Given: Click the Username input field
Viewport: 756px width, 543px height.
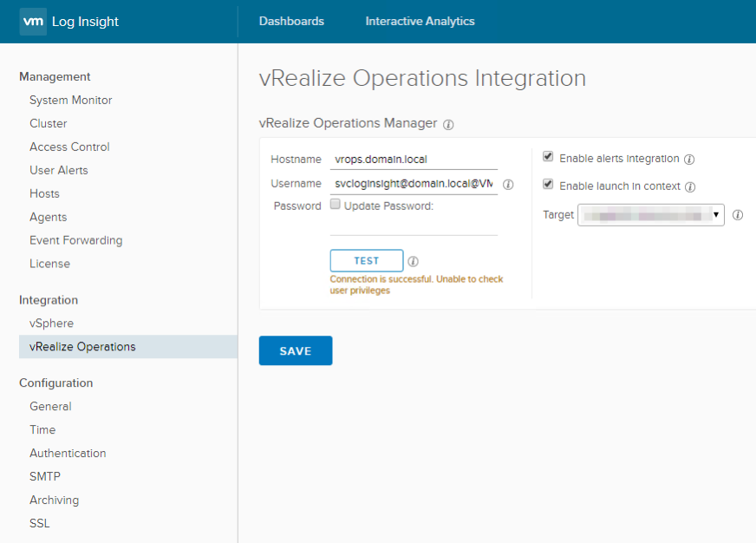Looking at the screenshot, I should (414, 184).
